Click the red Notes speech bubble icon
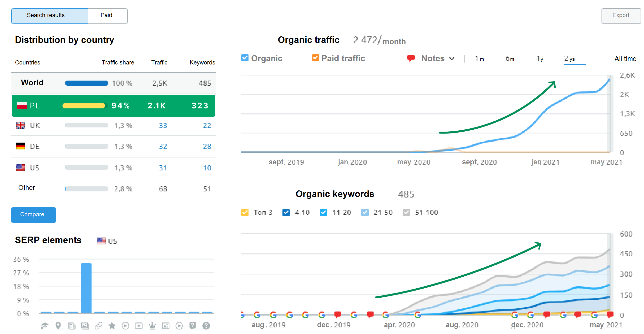The height and width of the screenshot is (334, 644). pos(411,58)
